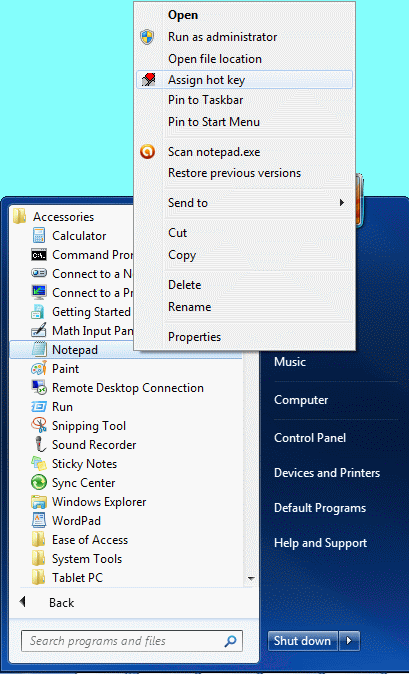The width and height of the screenshot is (409, 674).
Task: Open Control Panel from Start menu
Action: point(310,438)
